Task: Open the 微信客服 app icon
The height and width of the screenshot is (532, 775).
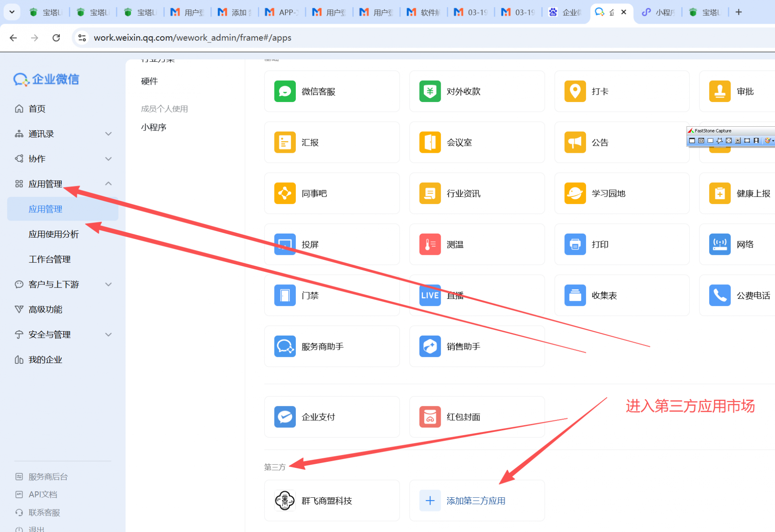Action: click(x=285, y=92)
